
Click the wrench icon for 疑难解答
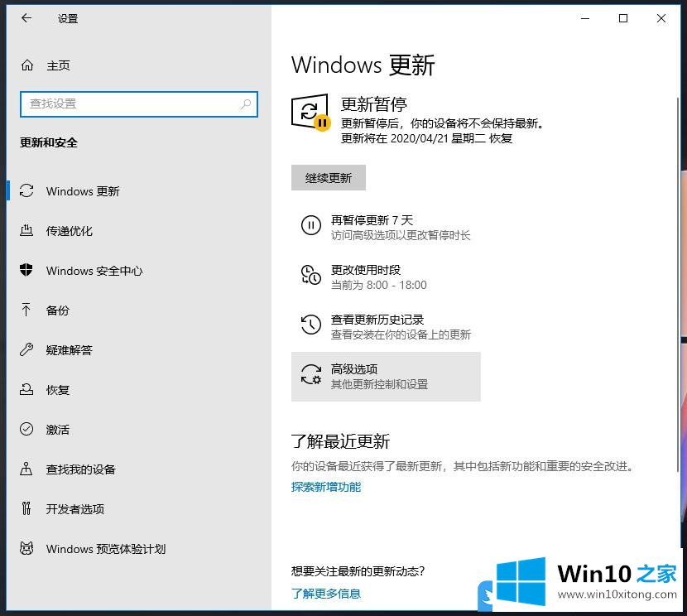tap(26, 349)
